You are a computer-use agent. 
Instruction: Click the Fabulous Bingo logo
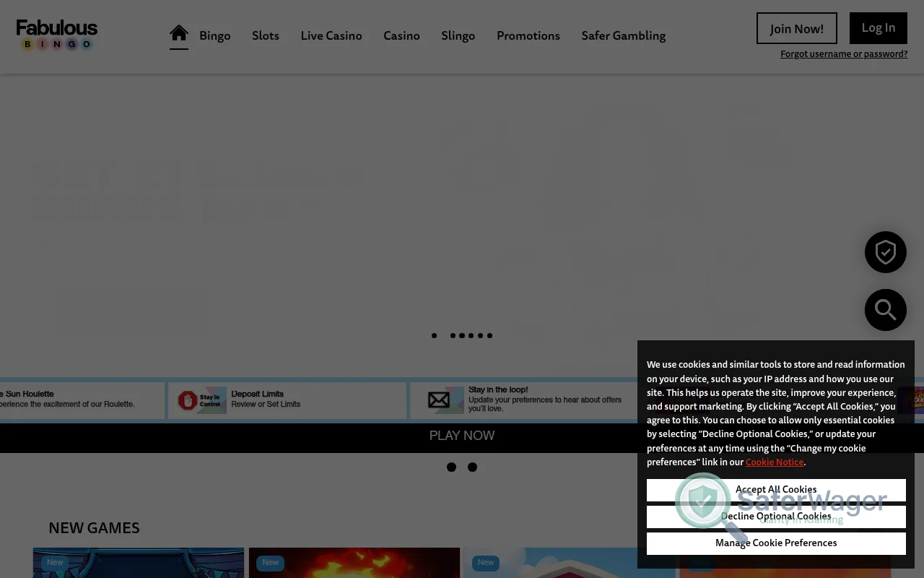point(57,36)
